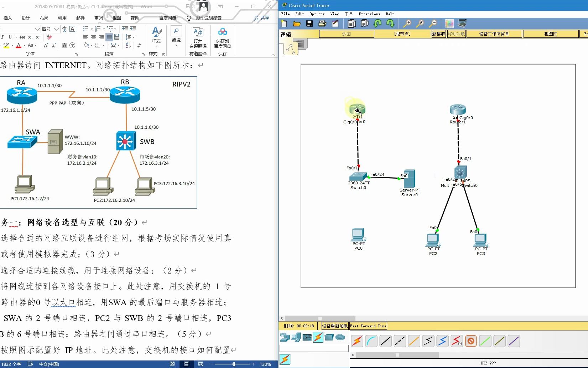Screen dimensions: 588x368
Task: Click the Fast Forward Time button
Action: tap(368, 326)
